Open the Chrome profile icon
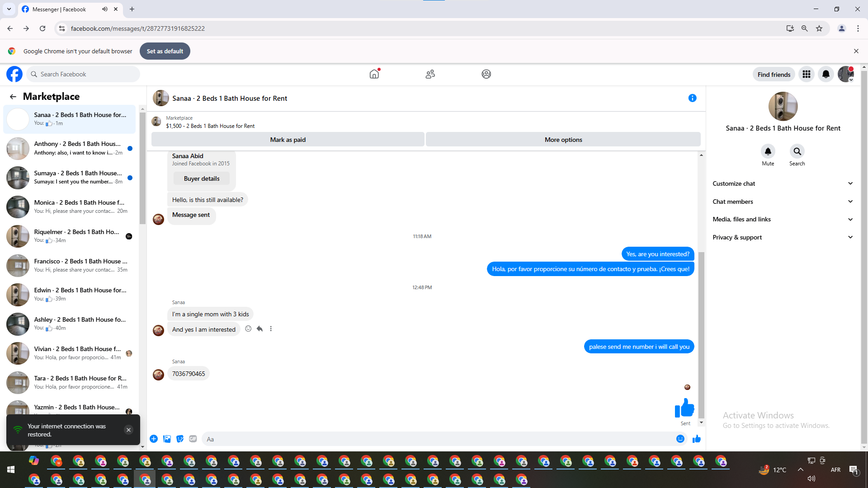Viewport: 868px width, 488px height. pos(842,28)
